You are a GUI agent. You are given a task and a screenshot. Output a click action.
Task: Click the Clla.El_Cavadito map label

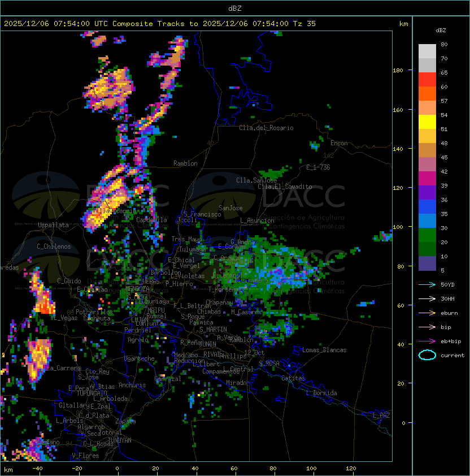[x=285, y=187]
